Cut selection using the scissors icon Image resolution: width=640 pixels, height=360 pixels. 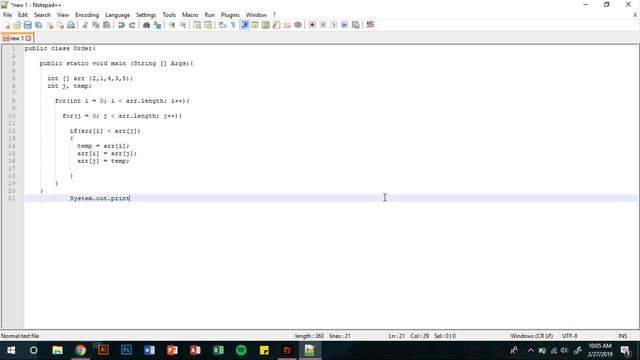tap(85, 25)
